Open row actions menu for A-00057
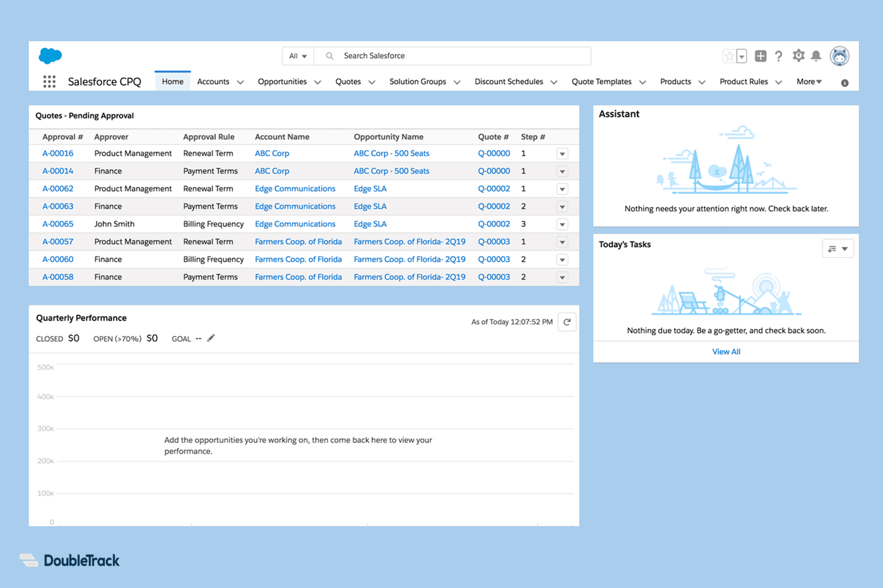The height and width of the screenshot is (588, 883). (x=562, y=242)
